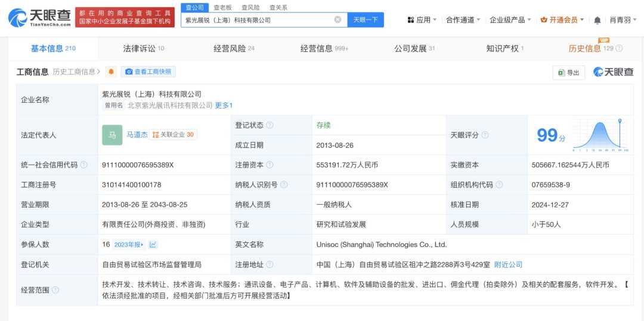Open the 附近公司 nearby companies link

(508, 264)
